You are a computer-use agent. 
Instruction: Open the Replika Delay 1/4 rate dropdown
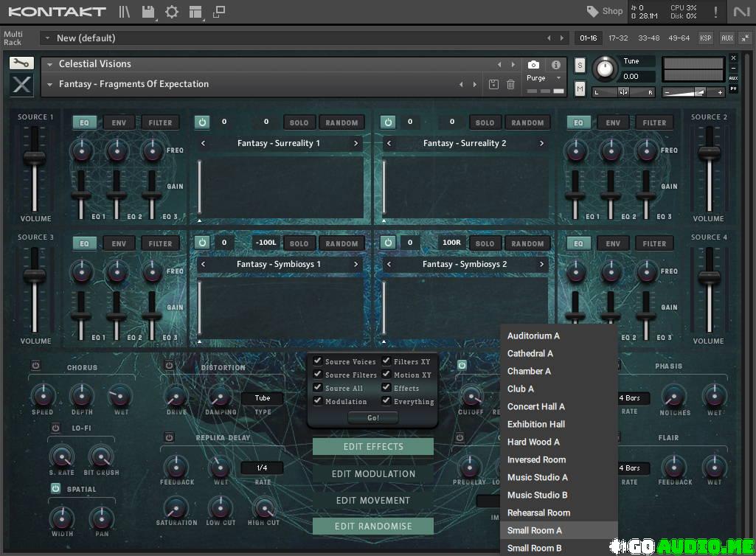(262, 468)
